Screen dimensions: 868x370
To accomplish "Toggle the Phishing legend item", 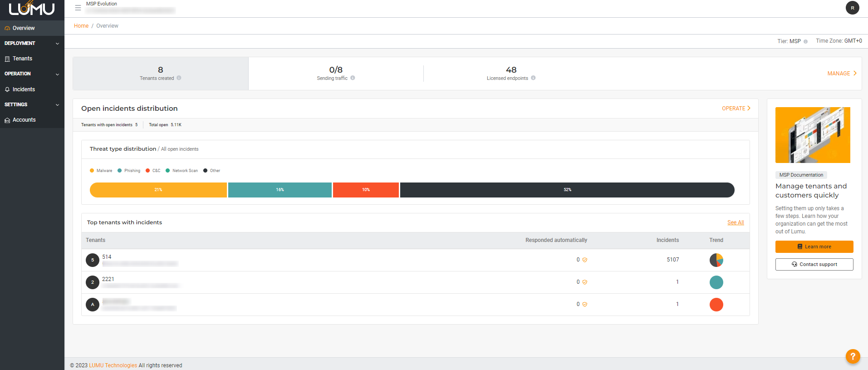I will [129, 171].
